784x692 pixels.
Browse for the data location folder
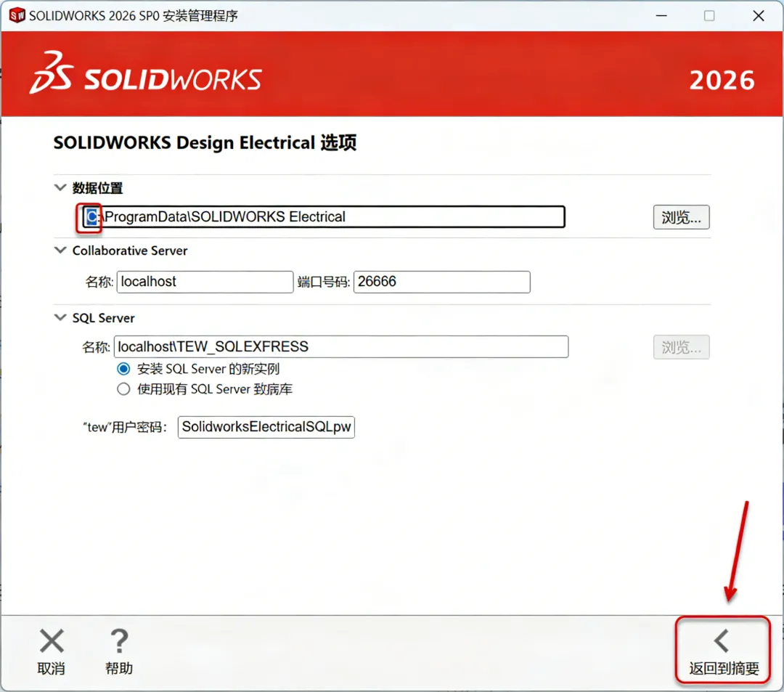pyautogui.click(x=681, y=217)
